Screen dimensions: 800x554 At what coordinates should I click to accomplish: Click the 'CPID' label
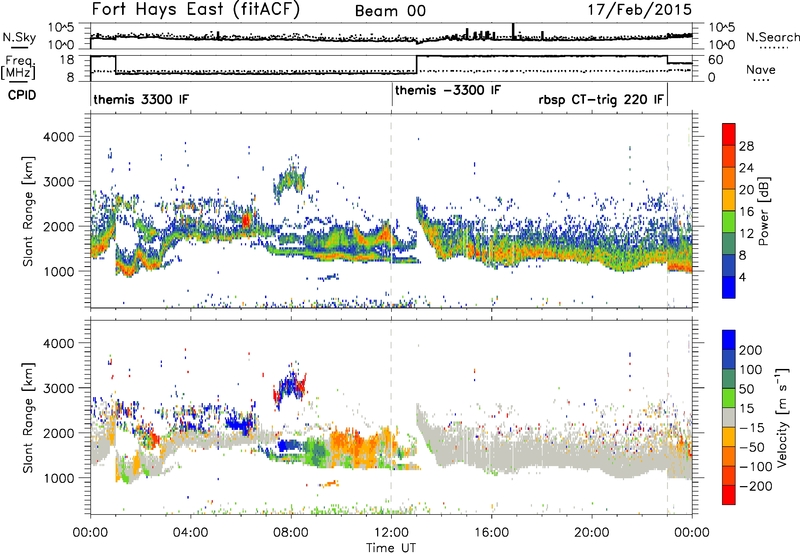[x=22, y=95]
